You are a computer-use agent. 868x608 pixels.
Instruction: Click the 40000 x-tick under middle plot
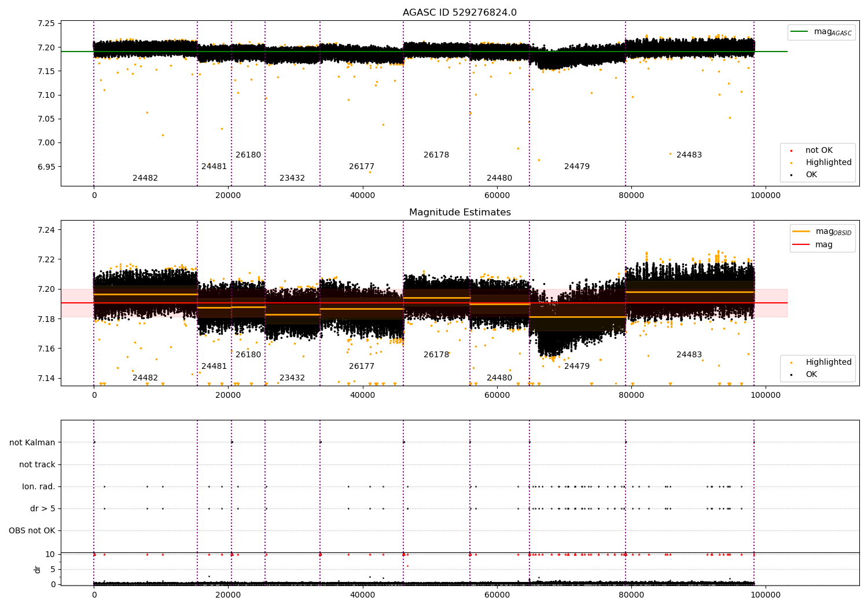362,395
